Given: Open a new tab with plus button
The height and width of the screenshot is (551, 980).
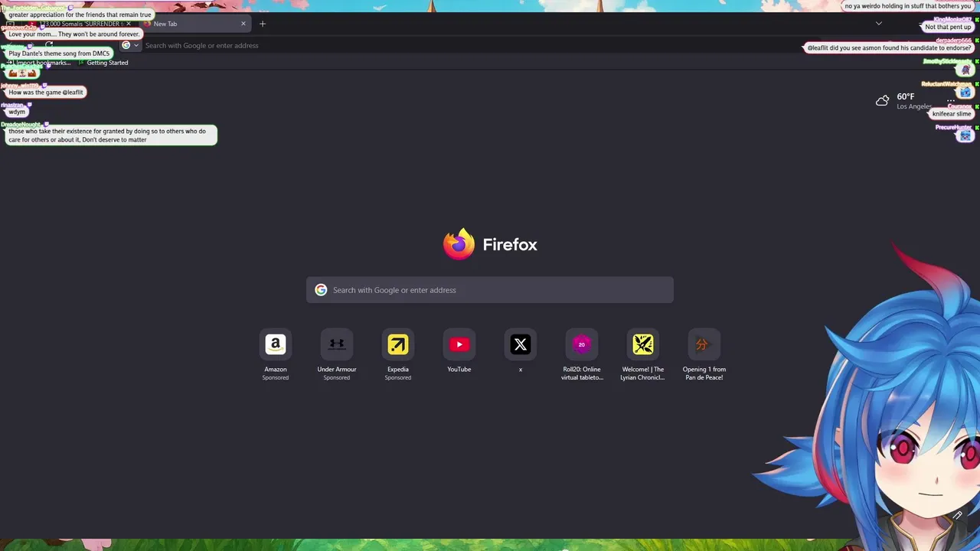Looking at the screenshot, I should (263, 24).
